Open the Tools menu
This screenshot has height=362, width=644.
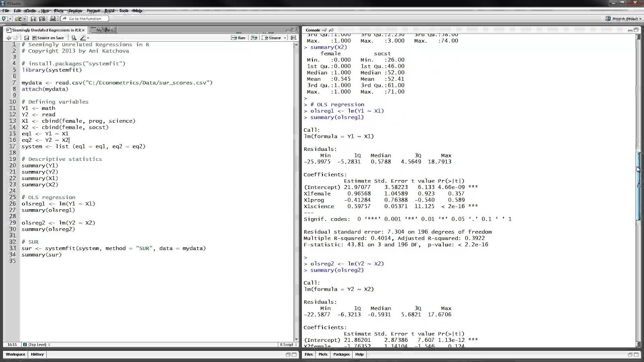click(x=124, y=11)
